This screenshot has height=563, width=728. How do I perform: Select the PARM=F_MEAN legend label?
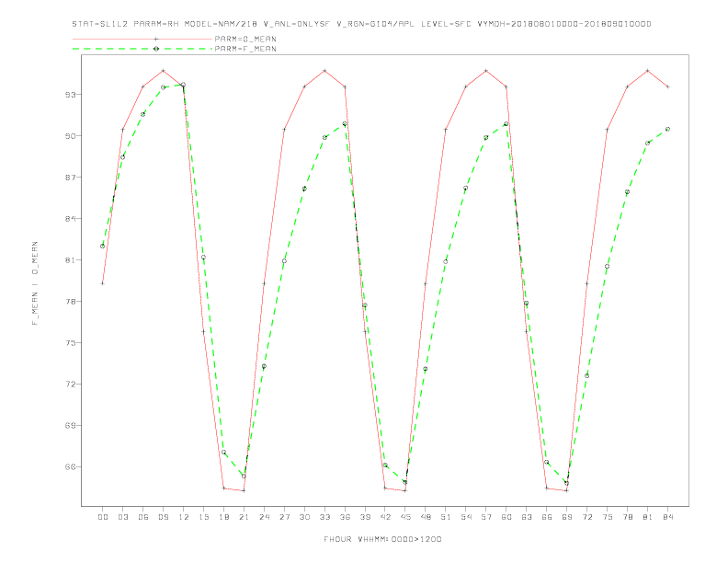click(245, 49)
